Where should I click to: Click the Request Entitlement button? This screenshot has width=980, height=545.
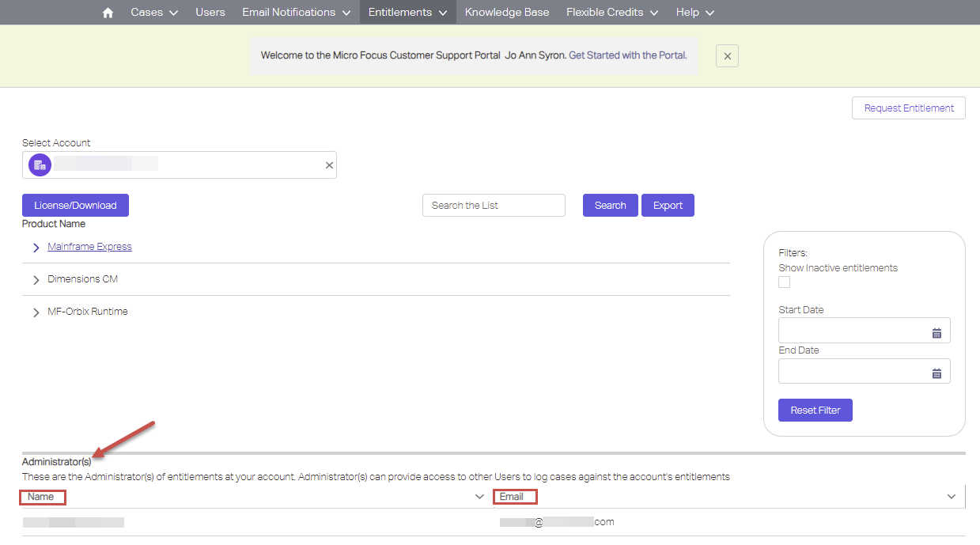(x=908, y=108)
